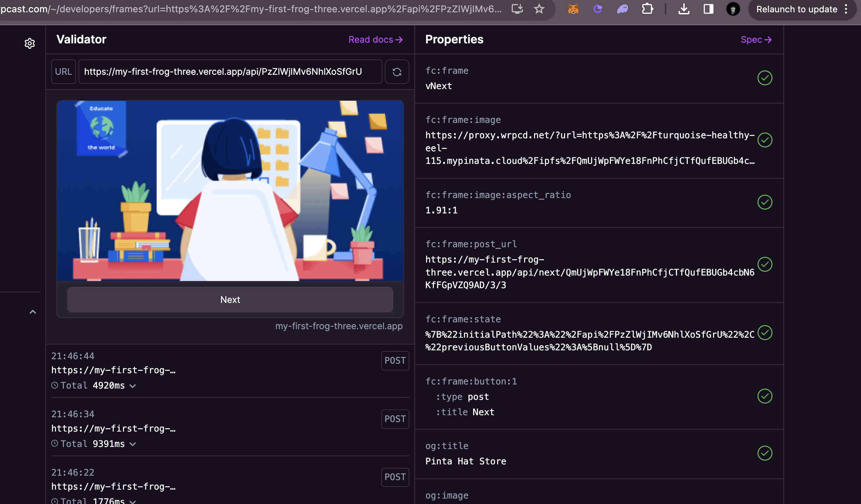Click the purple circular extension icon
This screenshot has height=504, width=861.
[598, 9]
